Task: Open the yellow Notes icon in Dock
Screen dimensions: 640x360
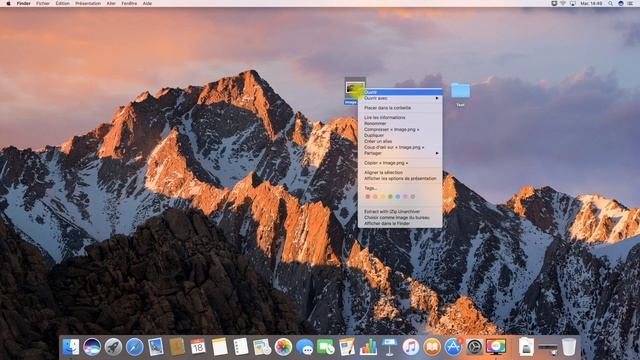Action: click(x=219, y=347)
